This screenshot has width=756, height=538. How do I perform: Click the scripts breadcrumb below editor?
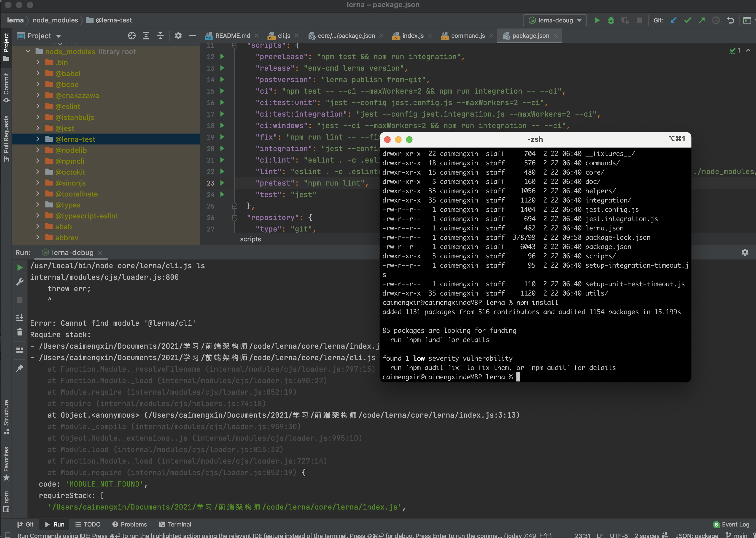click(x=250, y=239)
